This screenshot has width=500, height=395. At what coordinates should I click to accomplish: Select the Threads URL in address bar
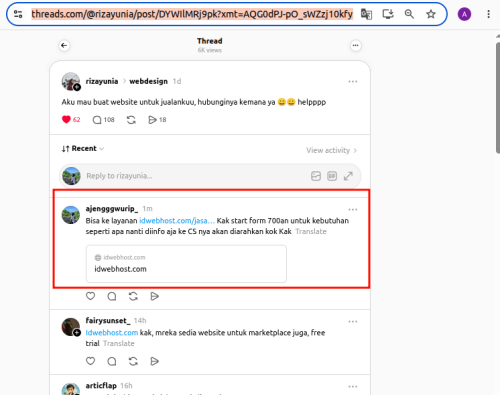192,14
